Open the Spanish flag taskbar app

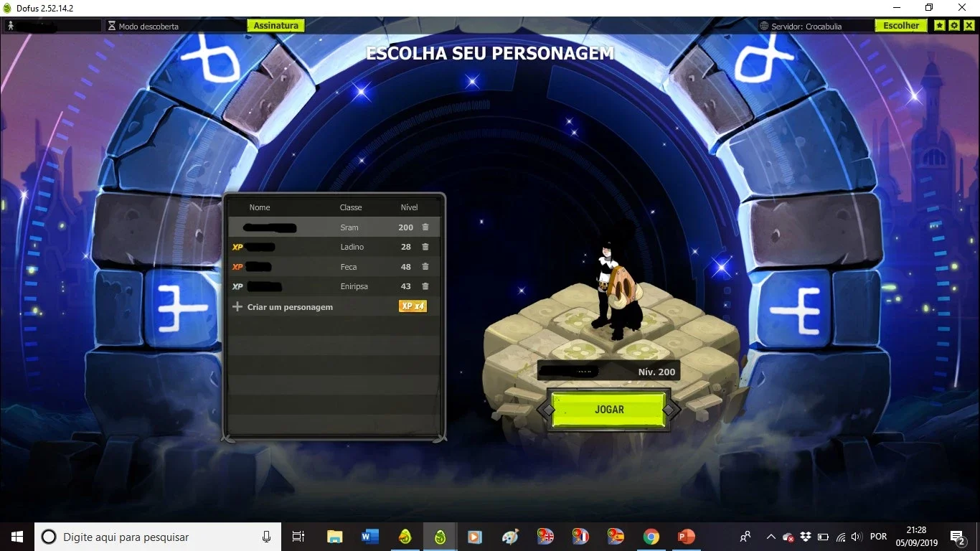[x=616, y=537]
